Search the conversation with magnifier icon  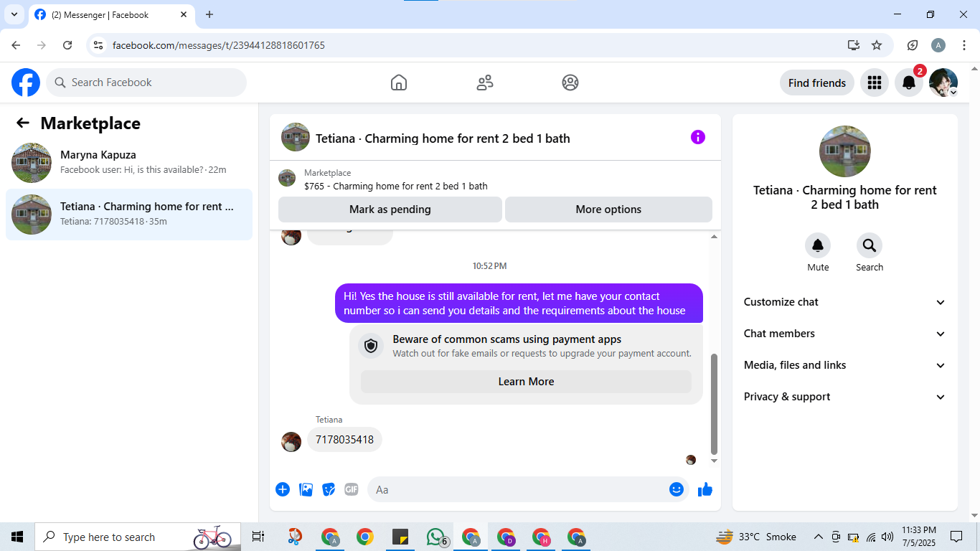870,246
